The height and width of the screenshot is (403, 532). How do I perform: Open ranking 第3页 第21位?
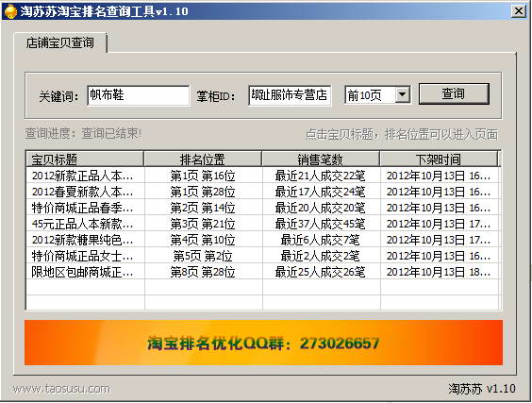click(x=203, y=224)
